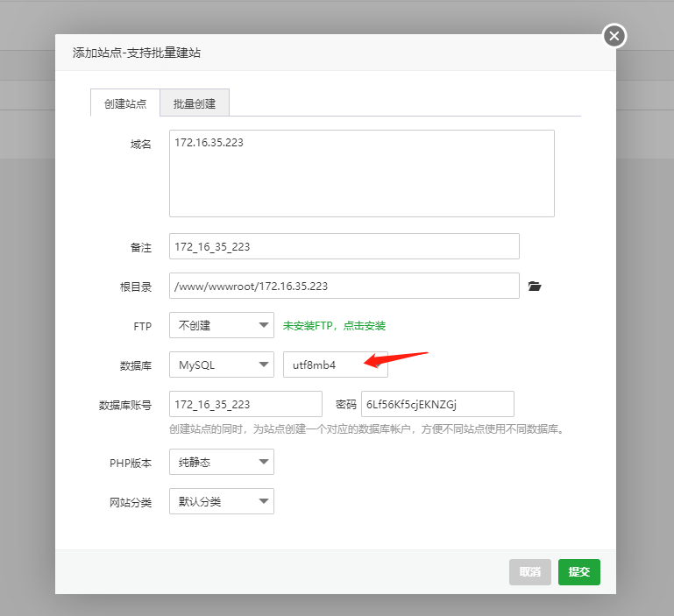
Task: Open the root directory folder browser
Action: (535, 286)
